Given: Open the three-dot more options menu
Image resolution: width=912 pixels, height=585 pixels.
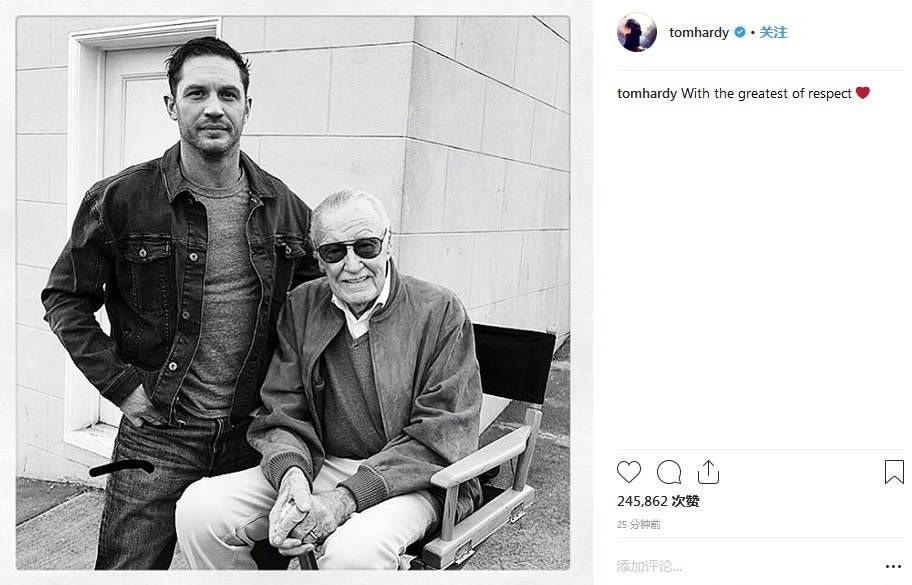Looking at the screenshot, I should click(x=893, y=566).
